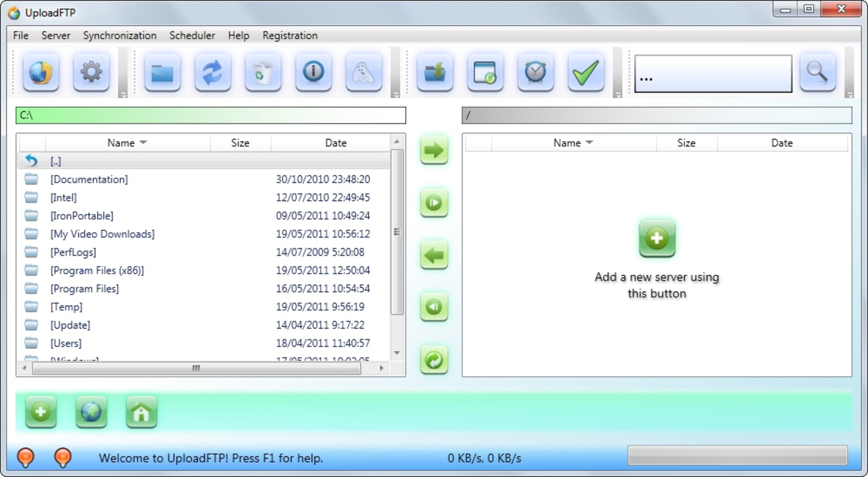Click the bottom bar green plus icon
868x477 pixels.
pos(41,411)
